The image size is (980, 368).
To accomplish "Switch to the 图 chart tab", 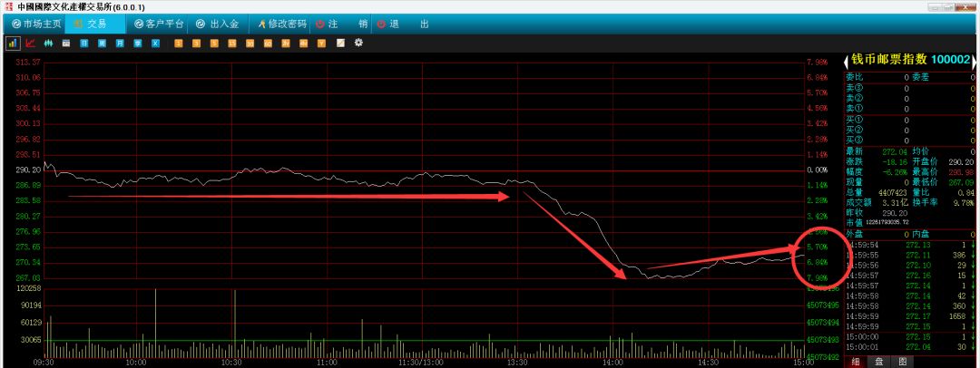I will pos(902,362).
